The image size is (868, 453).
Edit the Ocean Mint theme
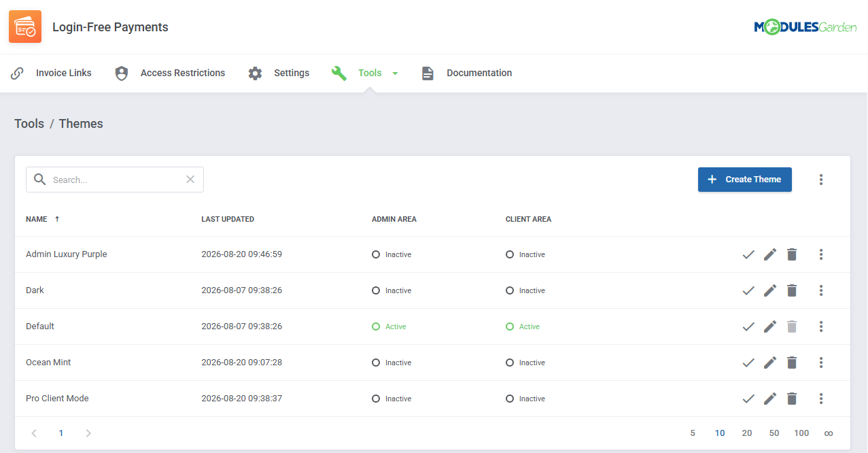770,363
